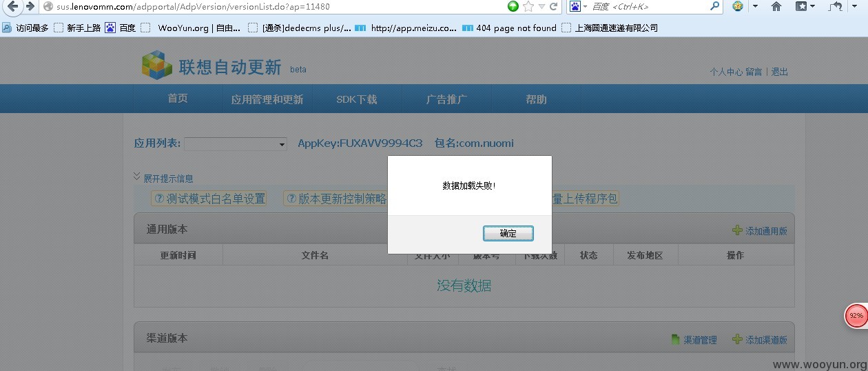868x371 pixels.
Task: Click 添加渠道版 link
Action: (x=766, y=340)
